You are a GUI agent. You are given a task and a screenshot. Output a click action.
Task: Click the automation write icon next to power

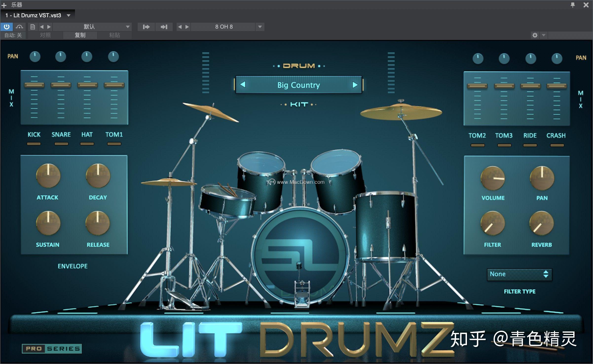(19, 27)
